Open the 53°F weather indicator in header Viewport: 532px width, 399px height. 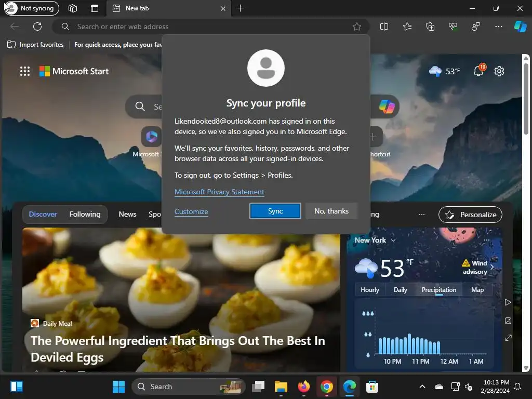click(444, 71)
